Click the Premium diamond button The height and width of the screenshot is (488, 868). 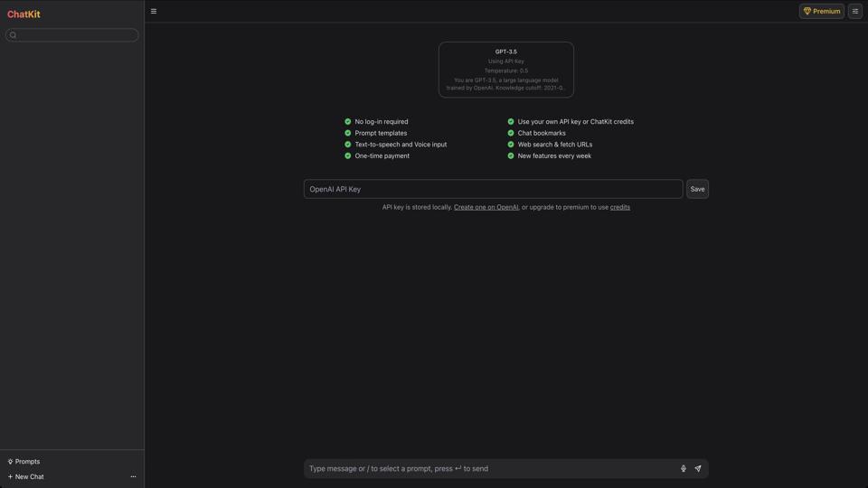(x=821, y=12)
